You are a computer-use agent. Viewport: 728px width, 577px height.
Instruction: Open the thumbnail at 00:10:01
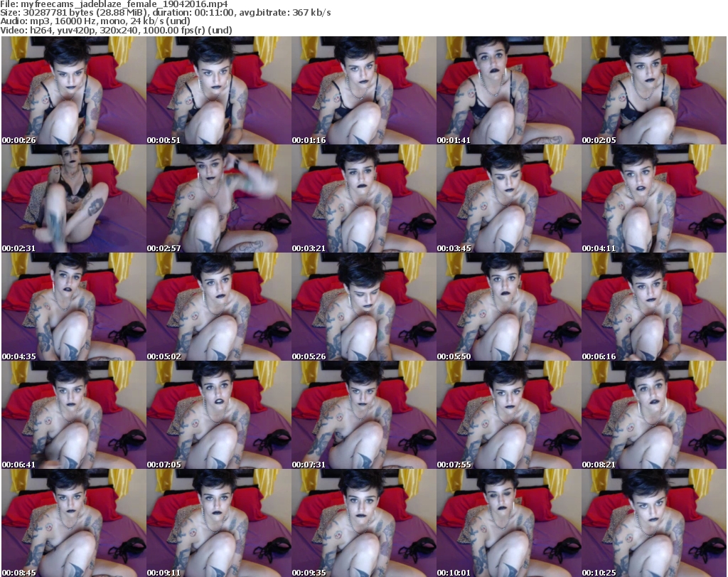(x=509, y=523)
